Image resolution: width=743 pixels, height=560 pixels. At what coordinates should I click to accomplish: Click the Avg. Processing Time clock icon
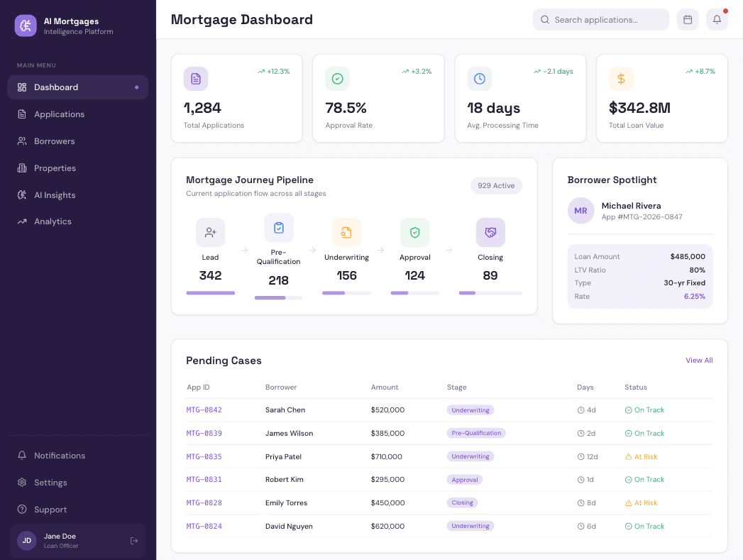point(480,79)
